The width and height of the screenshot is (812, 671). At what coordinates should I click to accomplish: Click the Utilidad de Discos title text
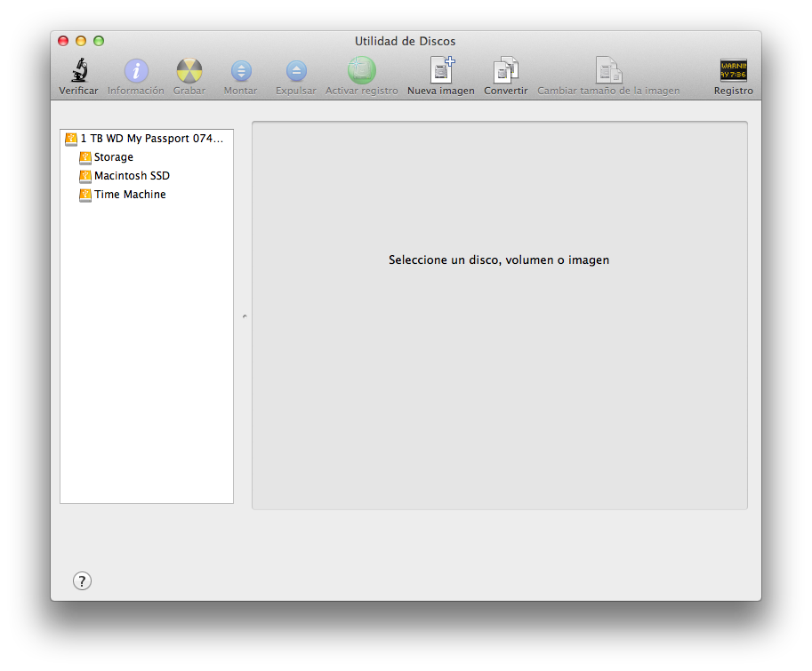pos(405,42)
